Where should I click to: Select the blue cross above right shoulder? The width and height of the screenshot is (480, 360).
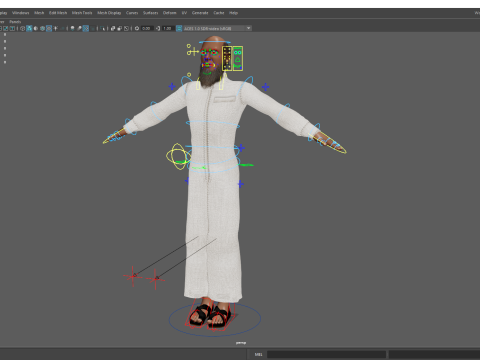click(265, 87)
